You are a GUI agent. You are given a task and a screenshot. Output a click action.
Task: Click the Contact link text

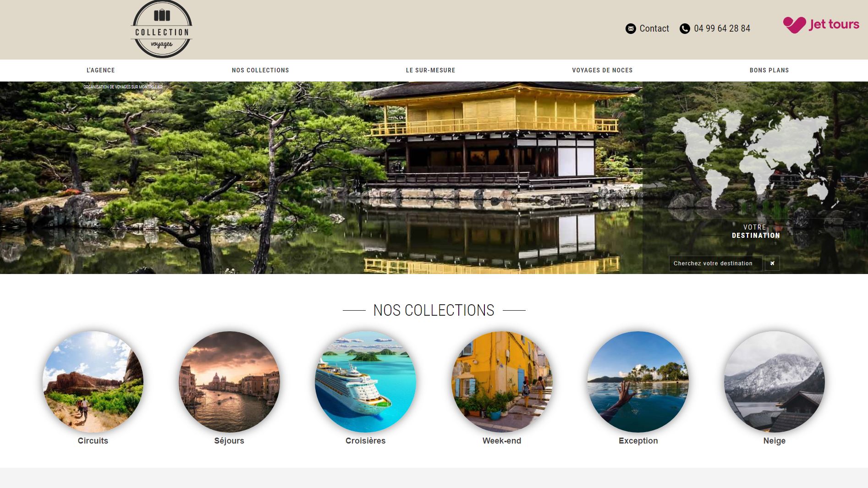coord(654,29)
